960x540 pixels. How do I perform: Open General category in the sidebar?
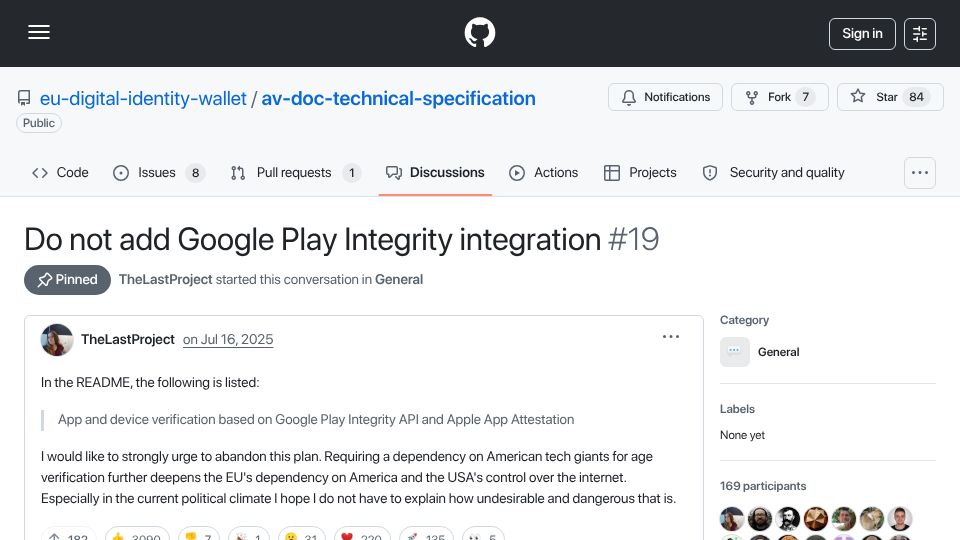(x=779, y=352)
